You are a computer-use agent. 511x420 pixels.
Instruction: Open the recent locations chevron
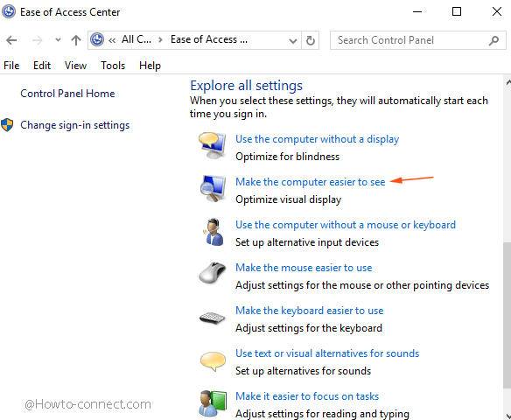point(58,40)
